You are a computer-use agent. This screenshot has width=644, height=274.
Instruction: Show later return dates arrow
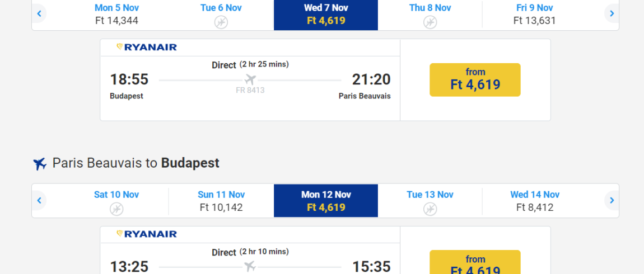[x=612, y=201]
